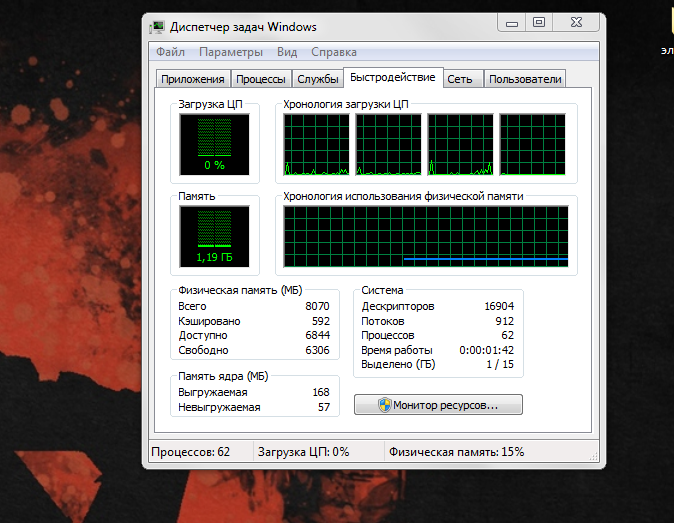Image resolution: width=674 pixels, height=523 pixels.
Task: Click the Task Manager title bar icon
Action: point(157,28)
